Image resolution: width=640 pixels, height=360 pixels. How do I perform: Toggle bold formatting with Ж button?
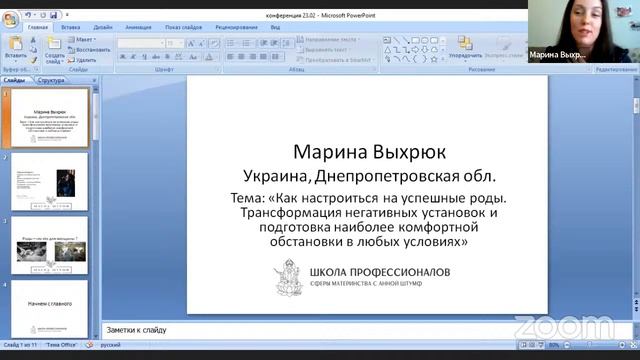(122, 57)
